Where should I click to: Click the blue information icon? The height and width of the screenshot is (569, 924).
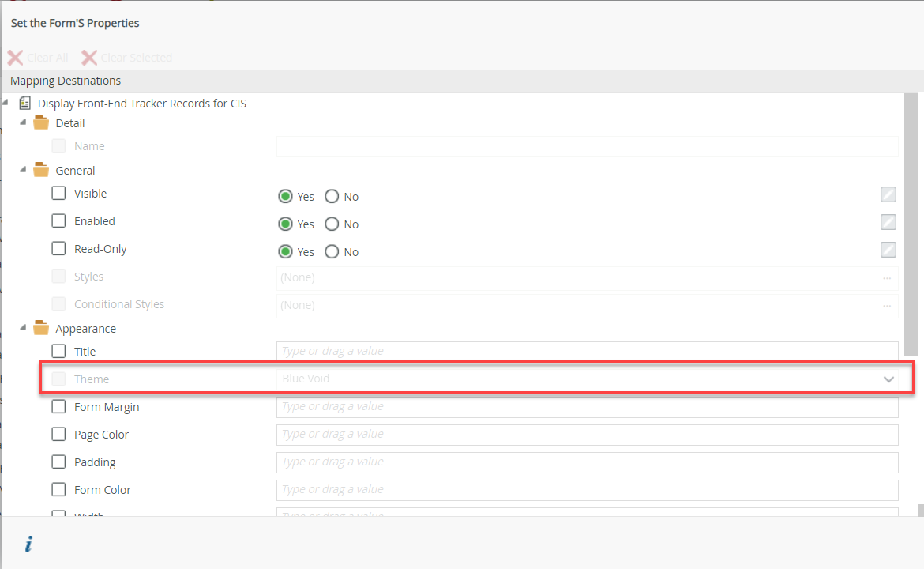pos(28,544)
